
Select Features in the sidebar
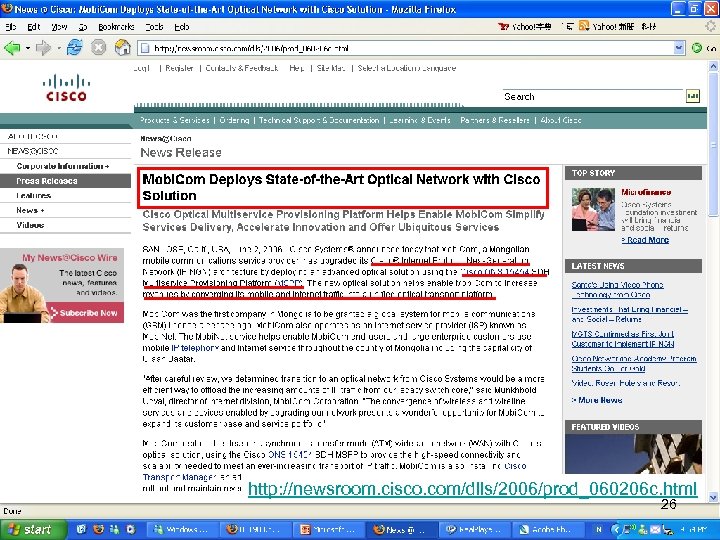[34, 196]
